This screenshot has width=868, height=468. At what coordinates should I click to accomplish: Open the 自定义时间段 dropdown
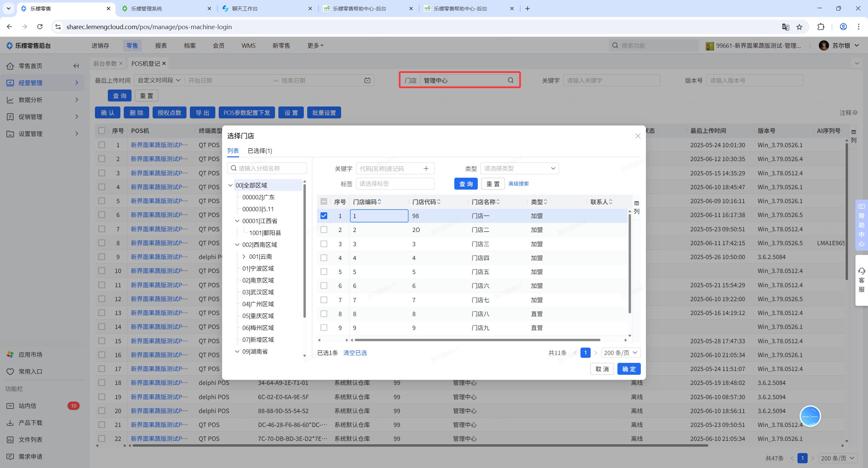click(x=159, y=80)
